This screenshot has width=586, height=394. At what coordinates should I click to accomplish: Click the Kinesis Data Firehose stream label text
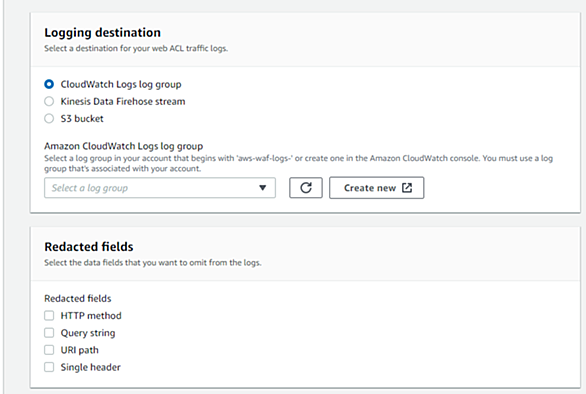(x=123, y=101)
